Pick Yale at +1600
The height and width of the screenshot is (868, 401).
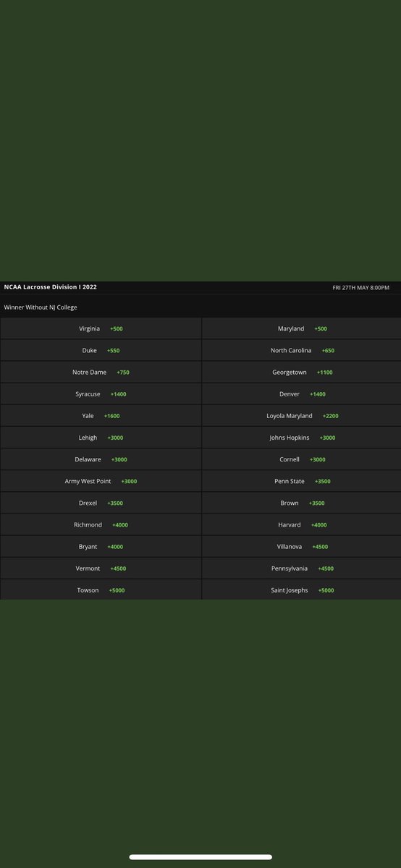tap(101, 416)
